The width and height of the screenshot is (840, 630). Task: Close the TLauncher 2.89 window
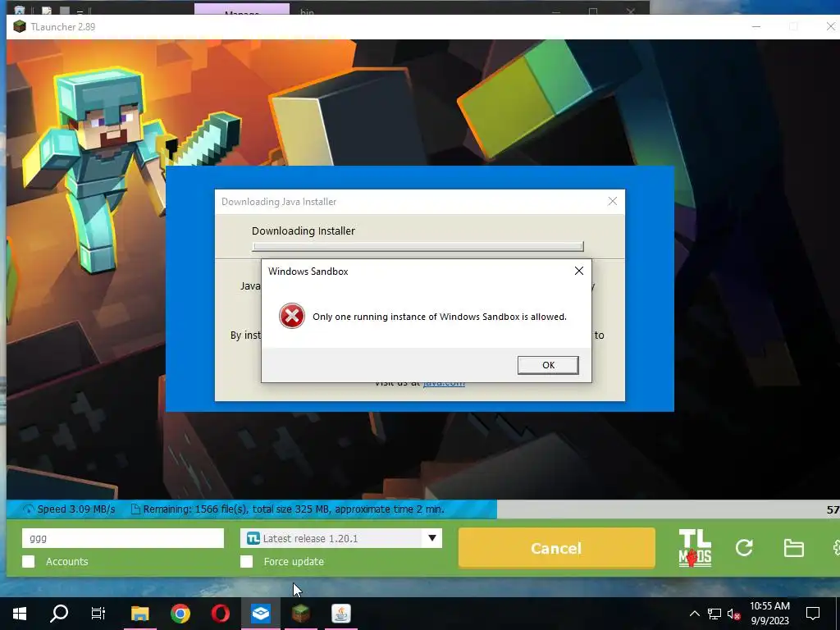830,26
